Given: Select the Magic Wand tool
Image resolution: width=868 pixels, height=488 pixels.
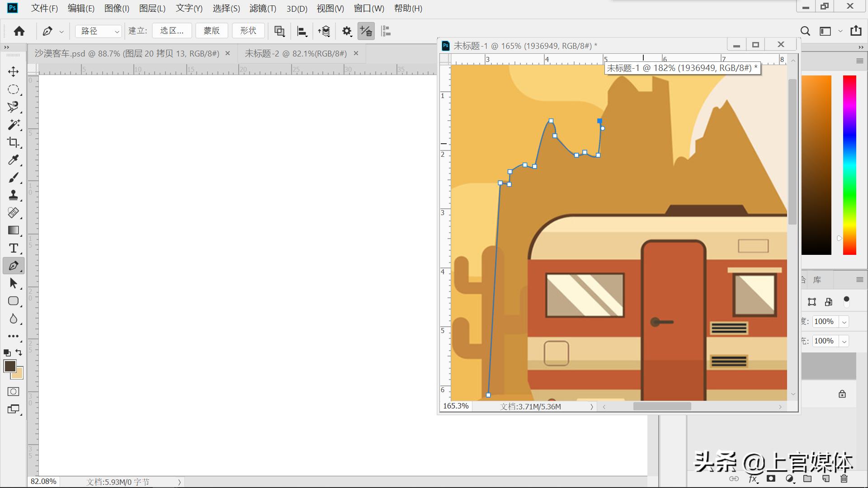Looking at the screenshot, I should (14, 125).
